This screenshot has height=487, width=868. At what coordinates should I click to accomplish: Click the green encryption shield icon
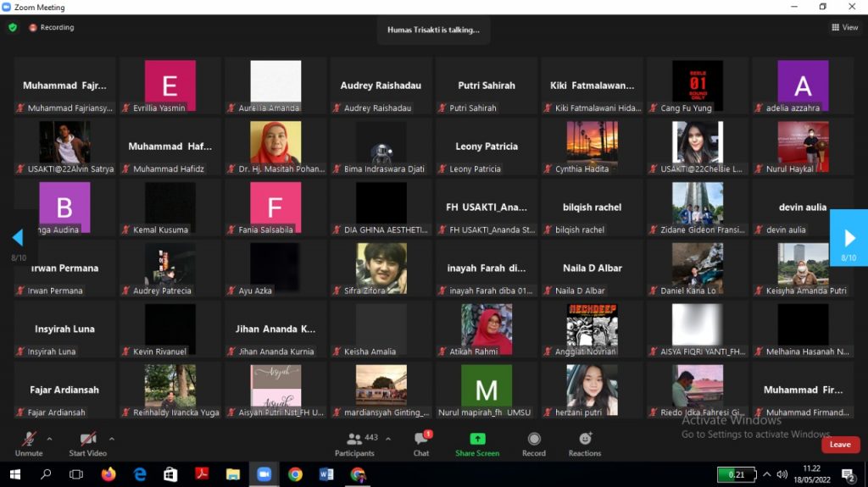(x=13, y=27)
